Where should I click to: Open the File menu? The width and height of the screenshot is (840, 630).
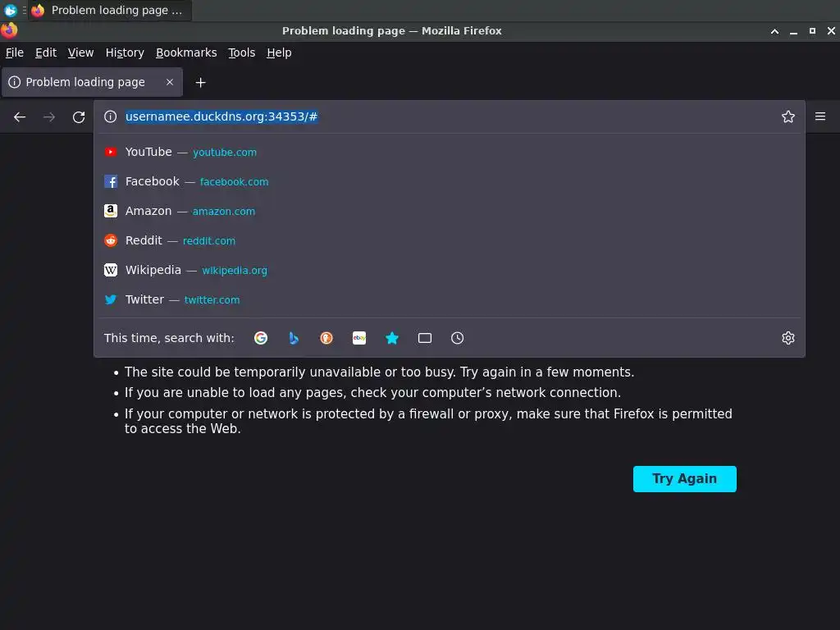coord(15,52)
